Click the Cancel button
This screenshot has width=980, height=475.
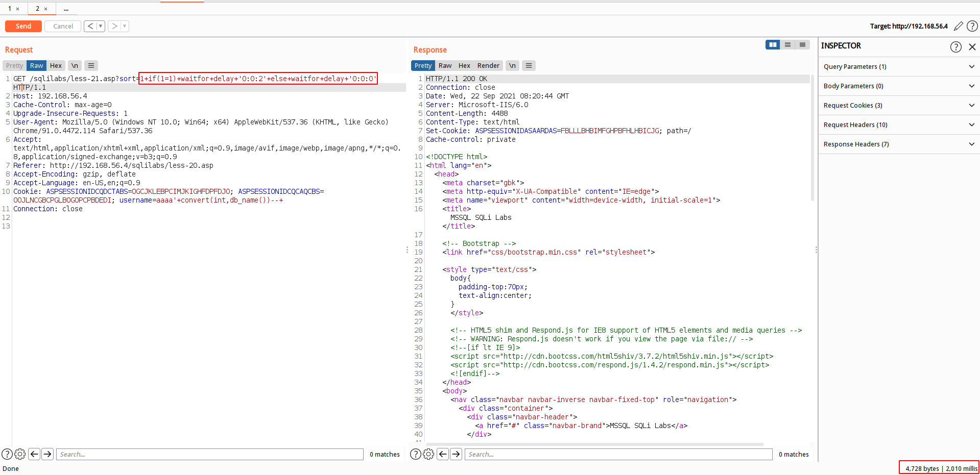63,26
